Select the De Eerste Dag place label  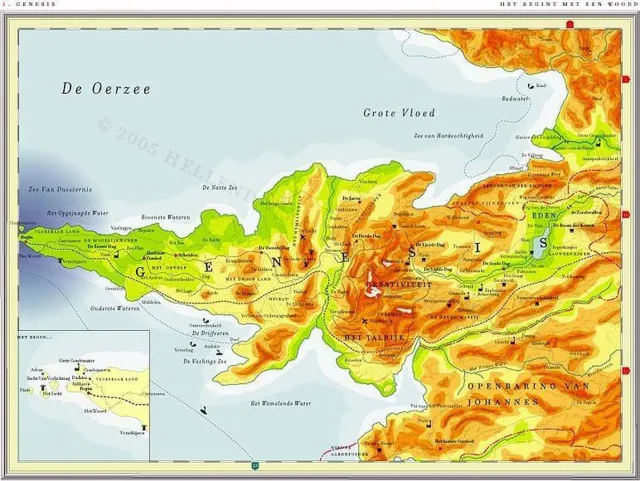102,247
